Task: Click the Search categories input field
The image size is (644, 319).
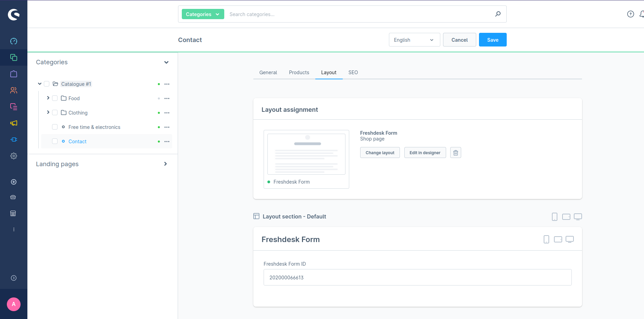Action: 359,14
